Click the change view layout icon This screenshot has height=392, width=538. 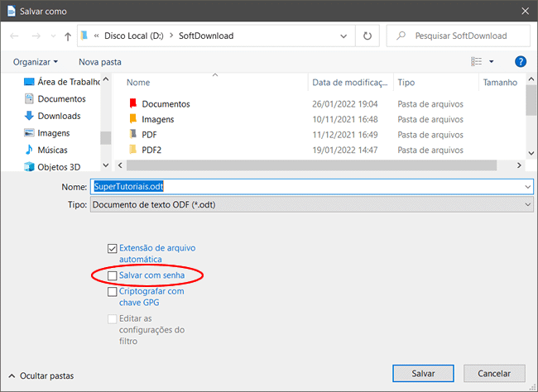[477, 62]
